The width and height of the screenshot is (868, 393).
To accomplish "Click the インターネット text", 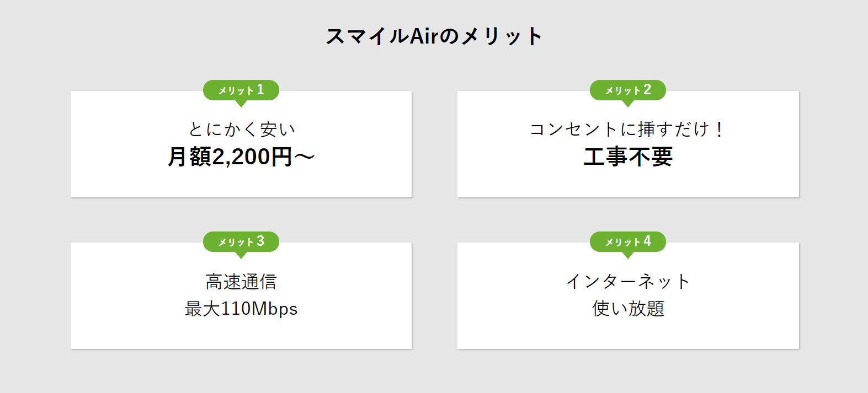I will tap(628, 282).
